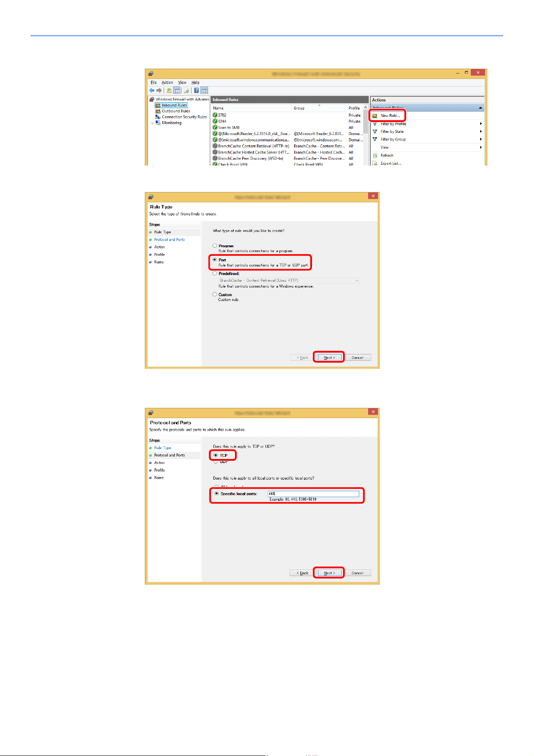Click the Filter by State funnel icon

[x=375, y=131]
